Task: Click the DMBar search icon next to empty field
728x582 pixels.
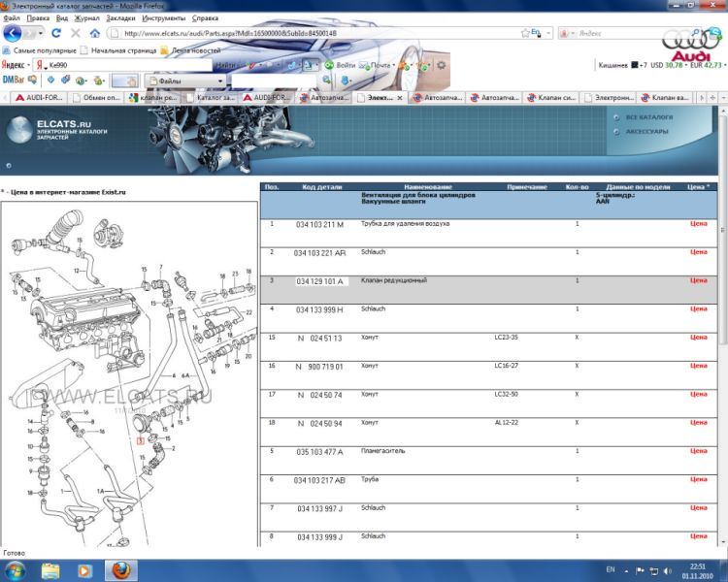Action: pos(327,81)
